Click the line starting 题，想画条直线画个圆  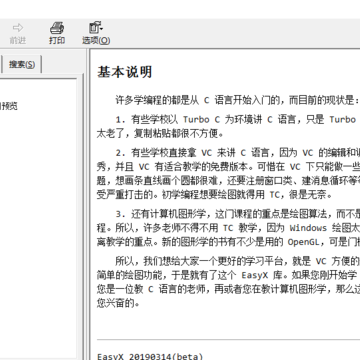[228, 181]
